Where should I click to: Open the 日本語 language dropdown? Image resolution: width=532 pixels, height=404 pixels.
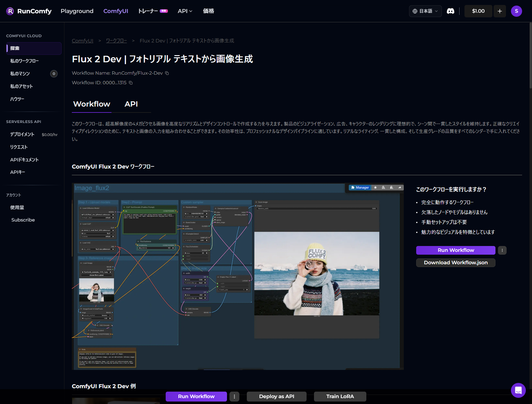pos(425,11)
